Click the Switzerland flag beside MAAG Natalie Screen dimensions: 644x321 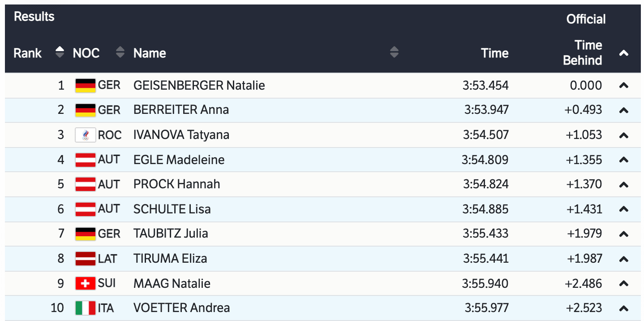coord(85,283)
